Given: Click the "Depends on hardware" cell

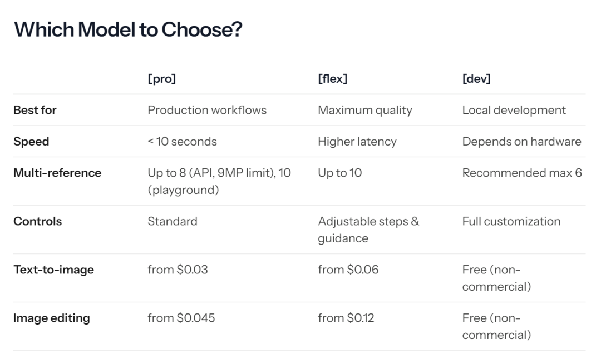Looking at the screenshot, I should (x=521, y=142).
